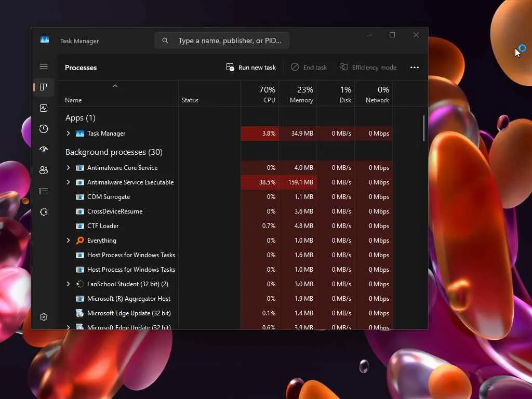Sort by the 23% Memory column

[x=298, y=95]
